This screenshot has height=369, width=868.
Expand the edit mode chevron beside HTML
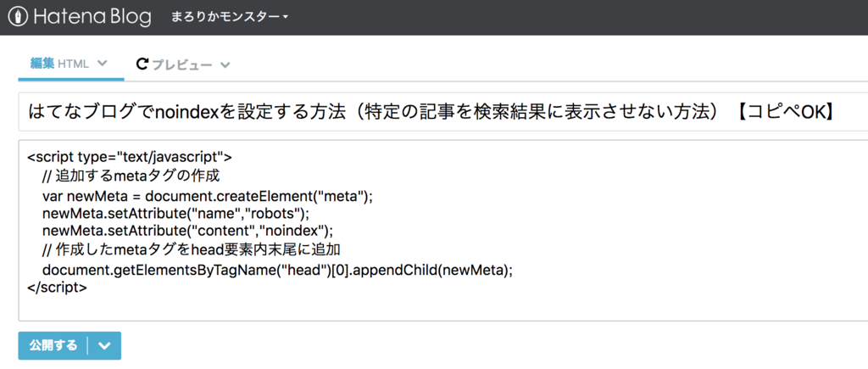(x=102, y=64)
